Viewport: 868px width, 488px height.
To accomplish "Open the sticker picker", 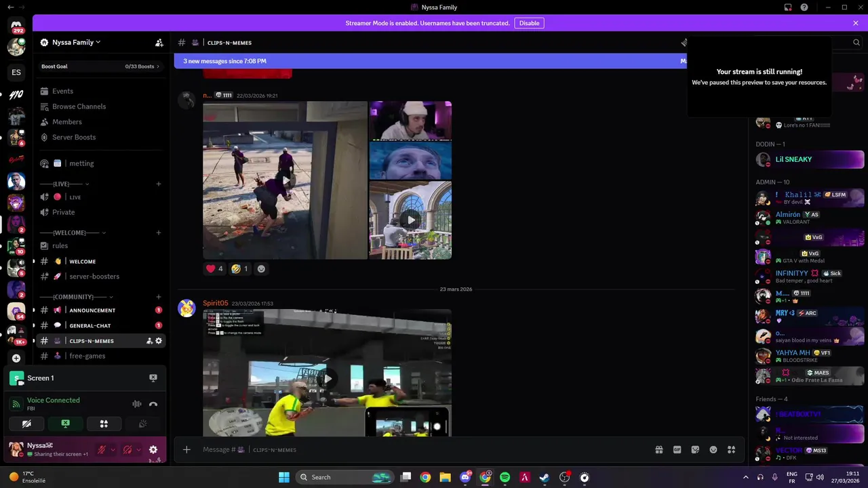I will (x=695, y=449).
